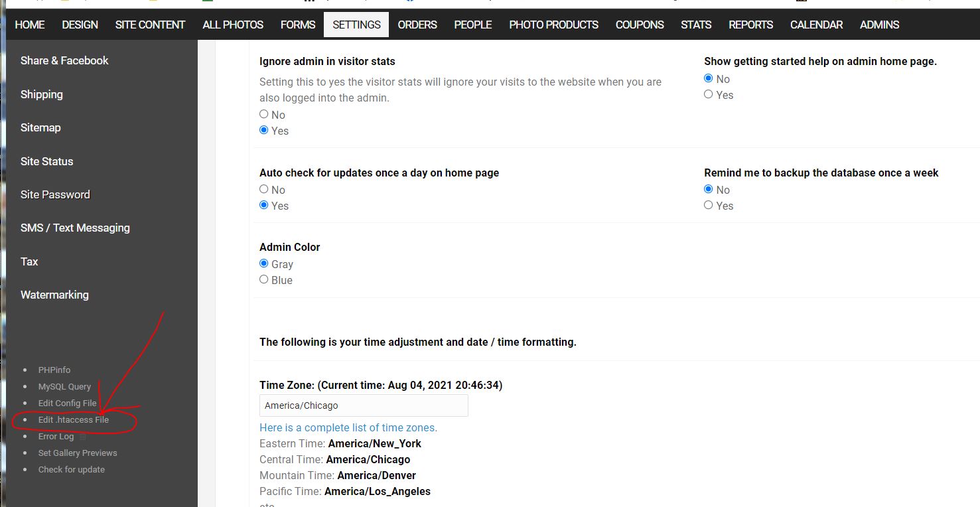Open Share & Facebook settings

click(x=64, y=60)
